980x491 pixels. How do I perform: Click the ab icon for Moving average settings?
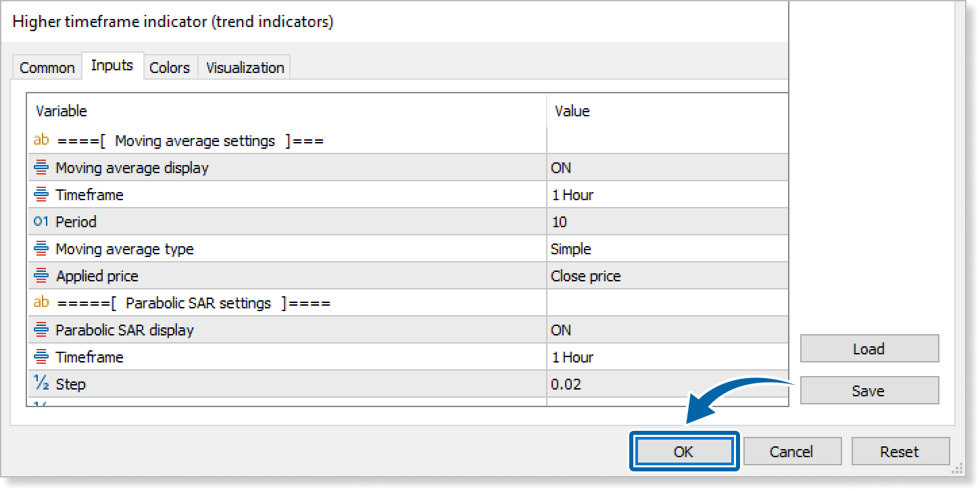click(x=41, y=141)
